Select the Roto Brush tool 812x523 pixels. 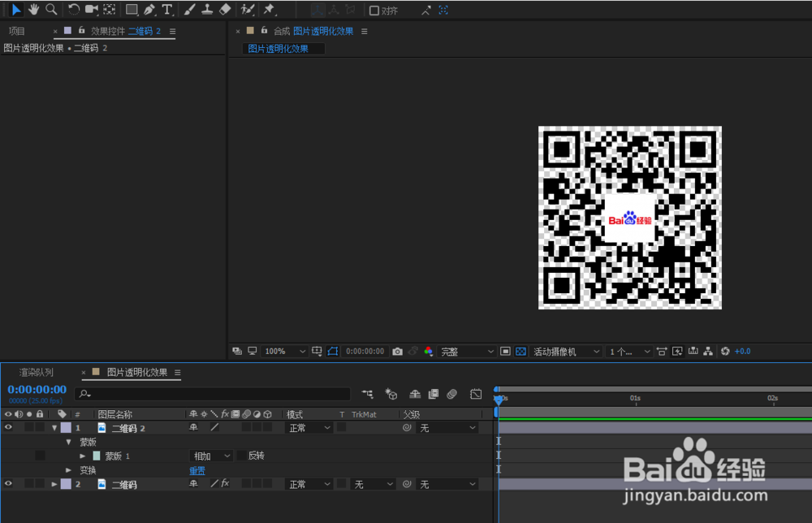coord(248,9)
